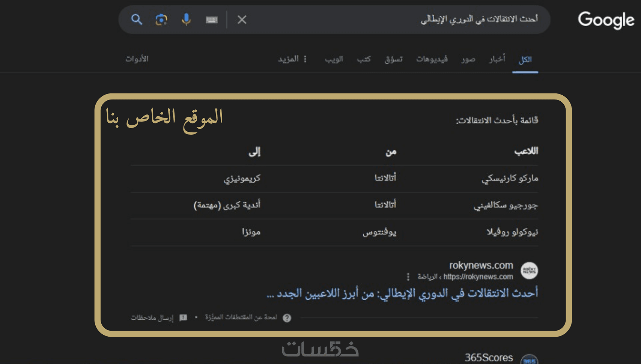Image resolution: width=641 pixels, height=364 pixels.
Task: Click player name جورجيو سكالفيني
Action: (506, 205)
